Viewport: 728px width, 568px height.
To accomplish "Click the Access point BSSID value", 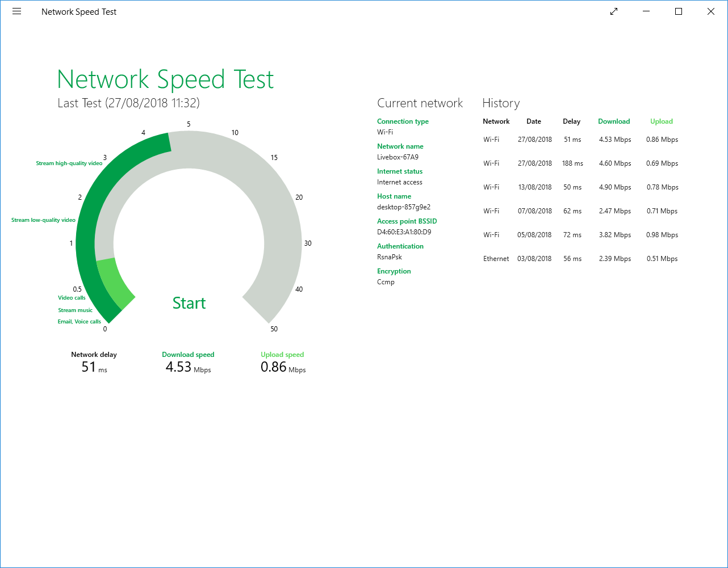I will (x=405, y=232).
